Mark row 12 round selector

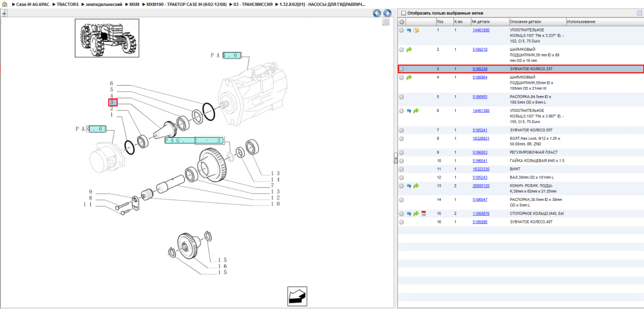(402, 178)
